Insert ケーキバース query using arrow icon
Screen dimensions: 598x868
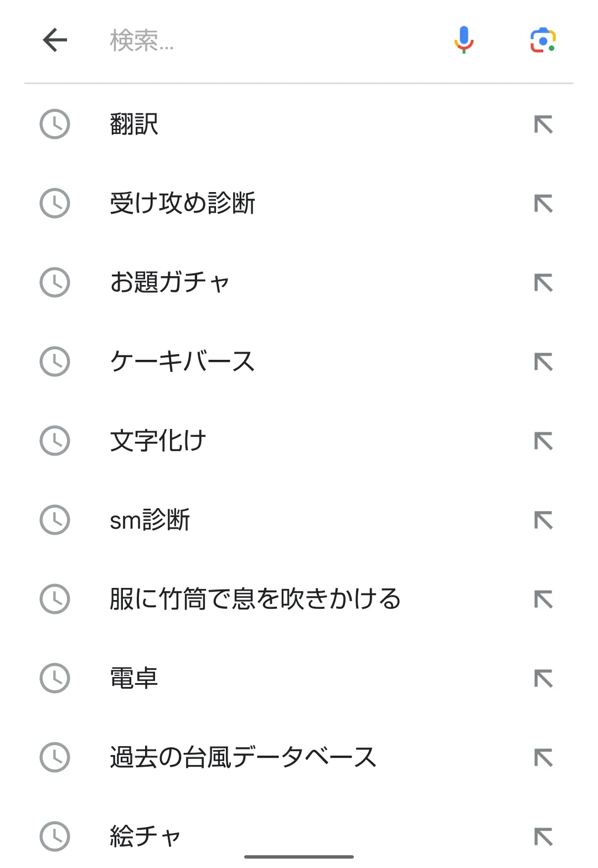pos(543,362)
